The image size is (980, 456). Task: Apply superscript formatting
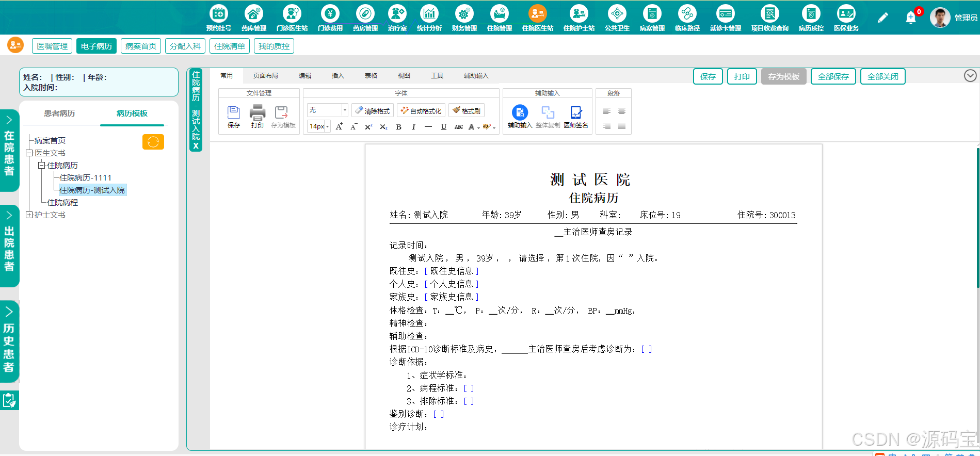(368, 126)
